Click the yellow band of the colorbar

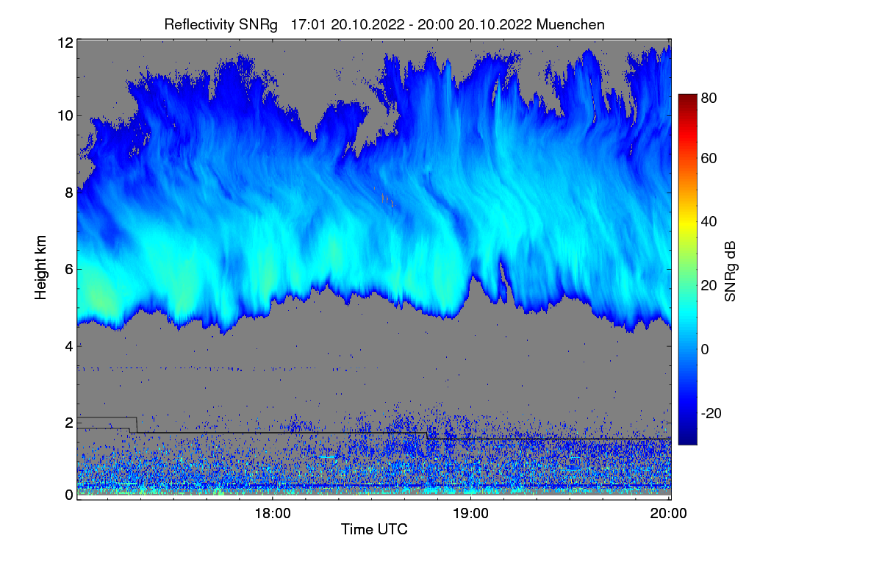pos(687,222)
